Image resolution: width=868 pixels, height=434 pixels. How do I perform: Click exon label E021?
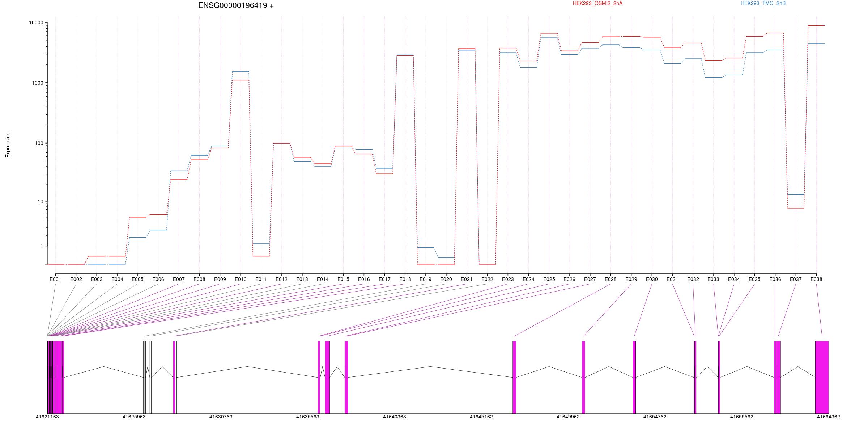(467, 279)
